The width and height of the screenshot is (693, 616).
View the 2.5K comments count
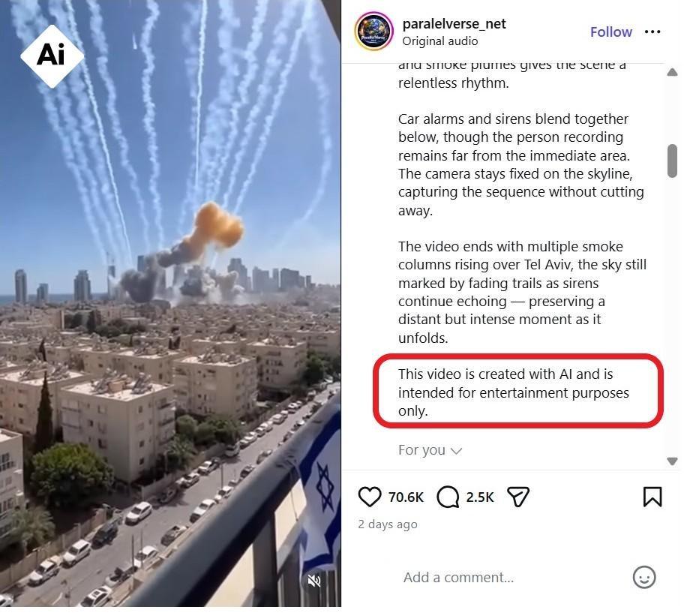(479, 497)
